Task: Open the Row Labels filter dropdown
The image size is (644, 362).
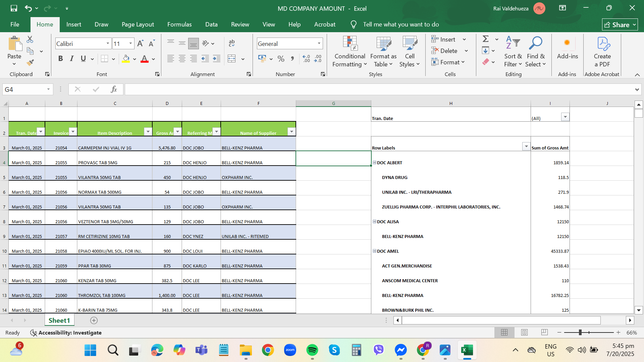Action: coord(526,146)
